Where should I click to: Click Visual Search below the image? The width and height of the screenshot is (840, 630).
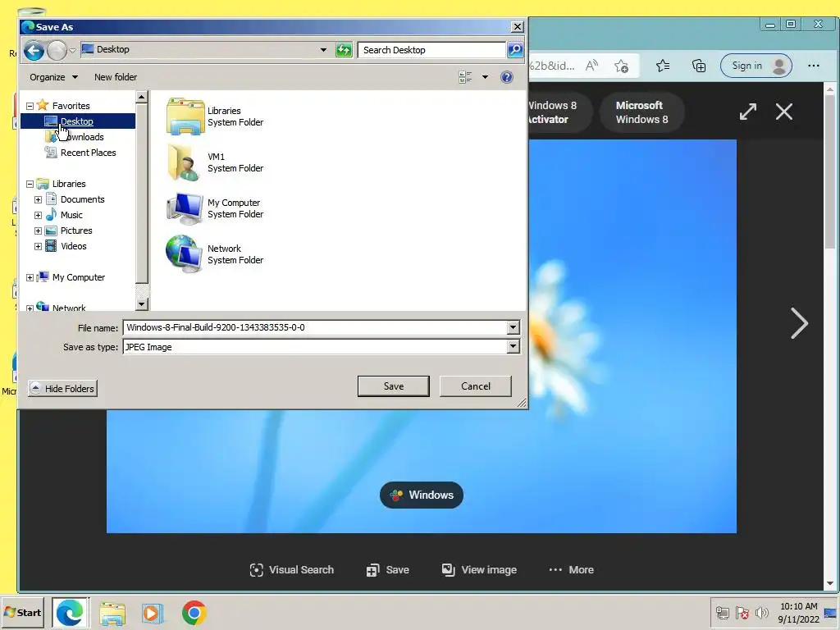click(292, 570)
